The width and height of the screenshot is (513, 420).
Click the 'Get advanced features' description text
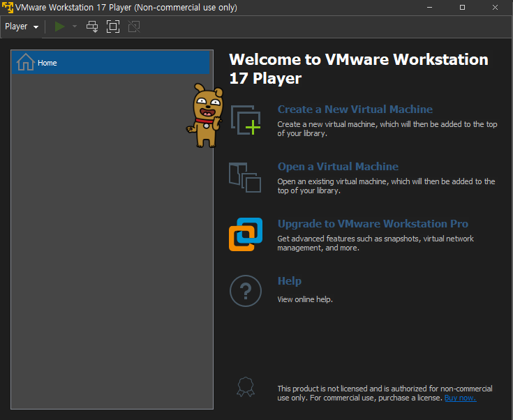tap(376, 243)
